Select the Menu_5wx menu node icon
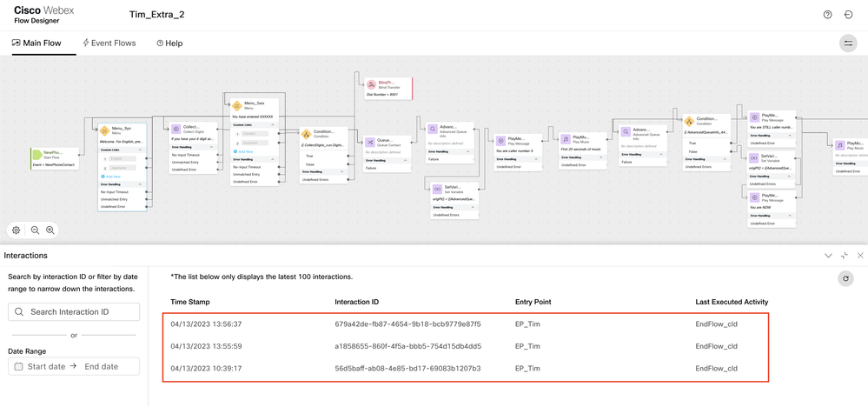This screenshot has height=407, width=868. pyautogui.click(x=235, y=105)
